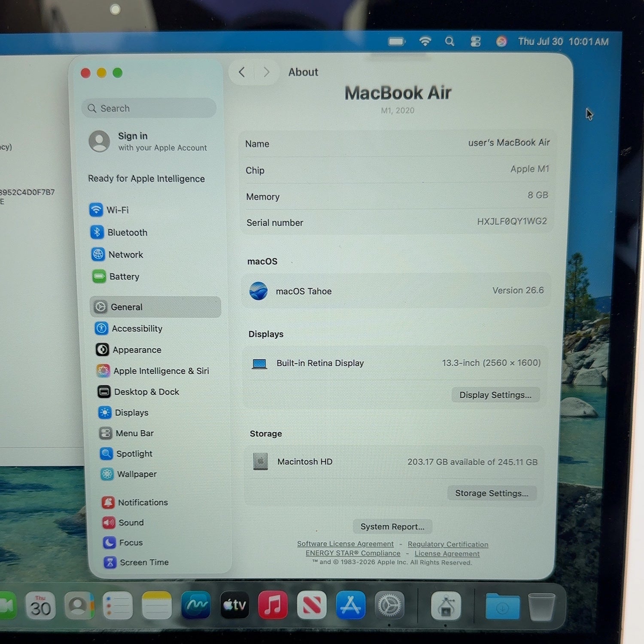Open the Battery pane from sidebar
The width and height of the screenshot is (644, 644).
point(116,276)
